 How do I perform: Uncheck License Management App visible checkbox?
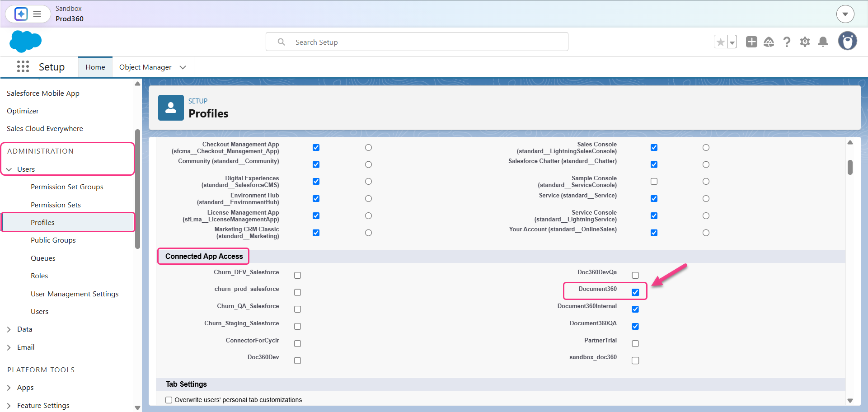(x=316, y=216)
